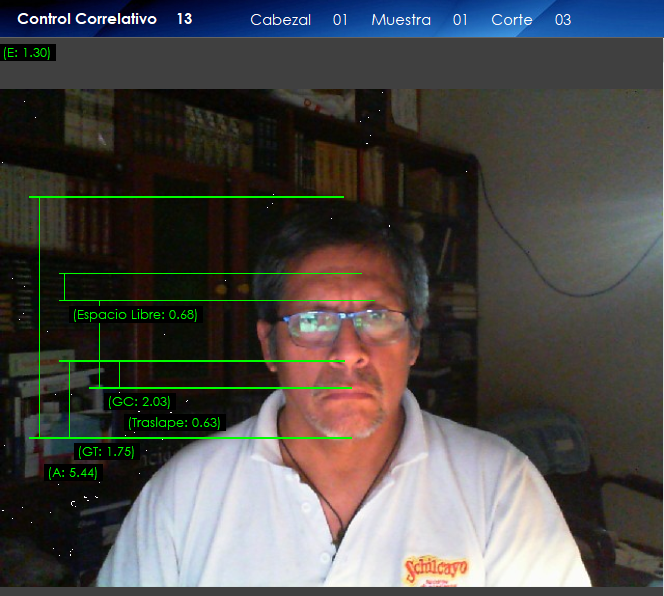
Task: Select the A: 5.44 measurement label
Action: [73, 473]
